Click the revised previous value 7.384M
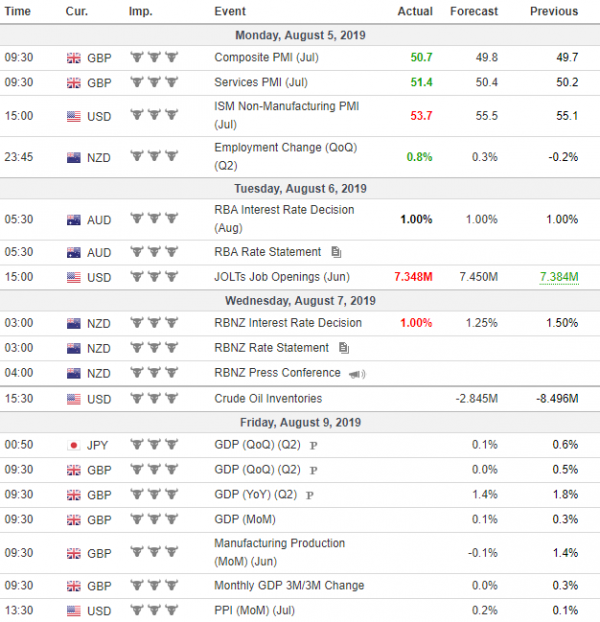 (x=559, y=277)
